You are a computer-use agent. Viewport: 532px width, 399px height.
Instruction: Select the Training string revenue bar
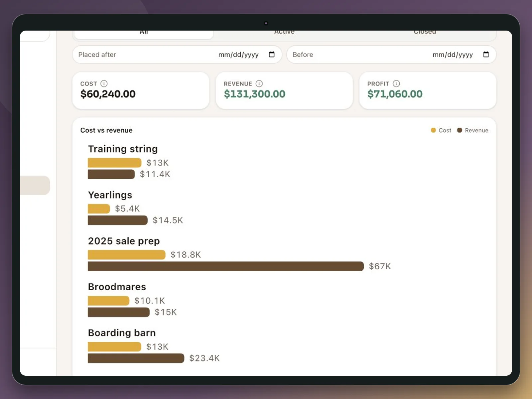pos(111,174)
